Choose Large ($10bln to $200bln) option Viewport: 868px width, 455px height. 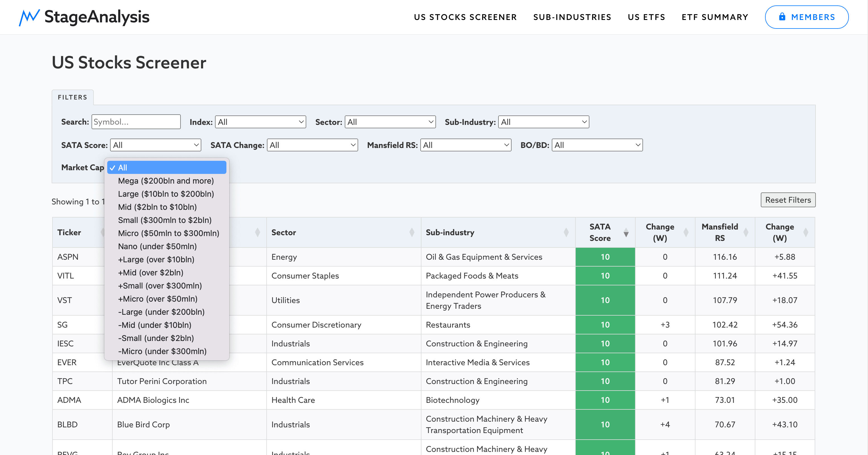[167, 194]
